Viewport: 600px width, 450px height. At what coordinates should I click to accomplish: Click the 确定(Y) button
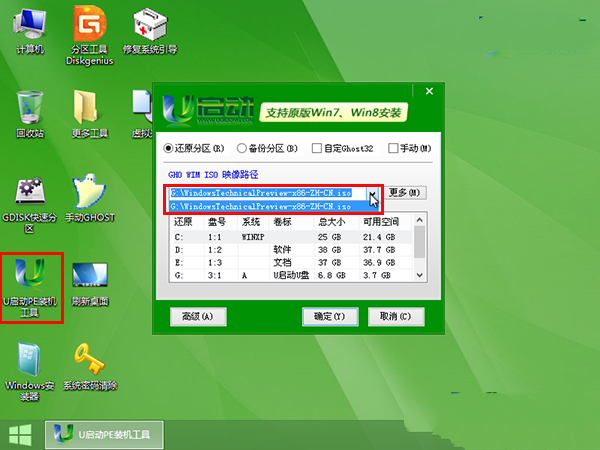(x=329, y=317)
